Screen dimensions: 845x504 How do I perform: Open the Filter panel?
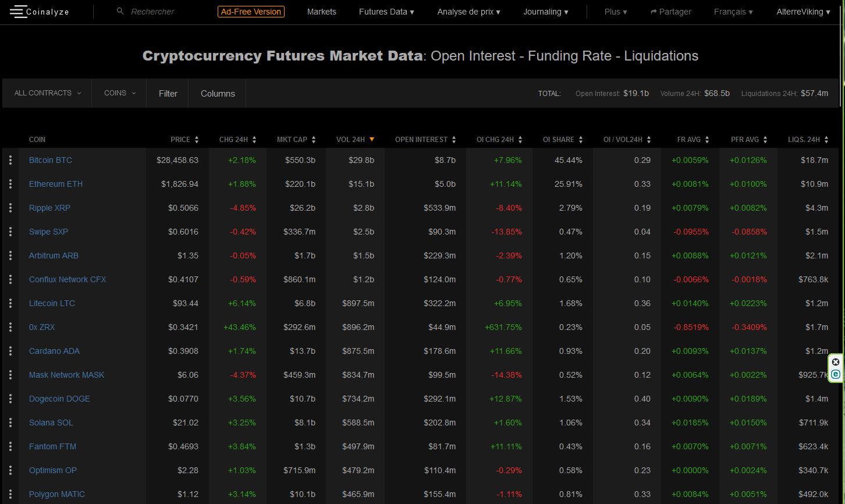[x=168, y=93]
